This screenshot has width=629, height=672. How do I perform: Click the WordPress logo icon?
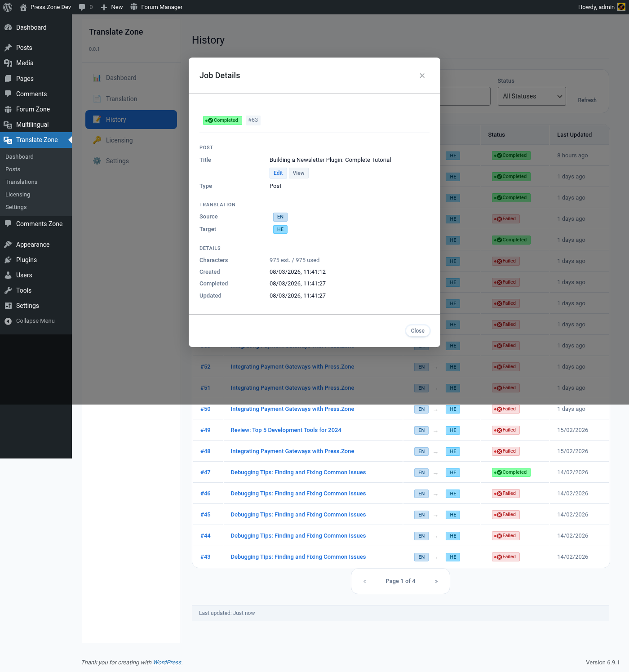[8, 7]
